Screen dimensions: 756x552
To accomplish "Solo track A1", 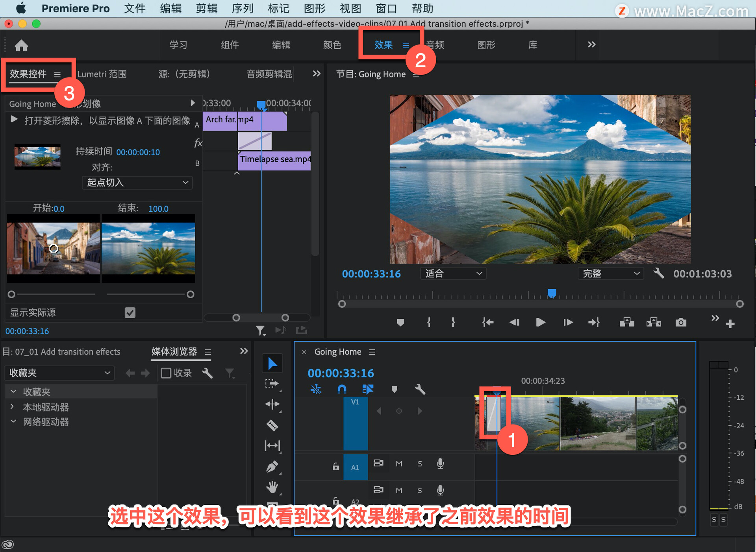I will click(x=419, y=463).
